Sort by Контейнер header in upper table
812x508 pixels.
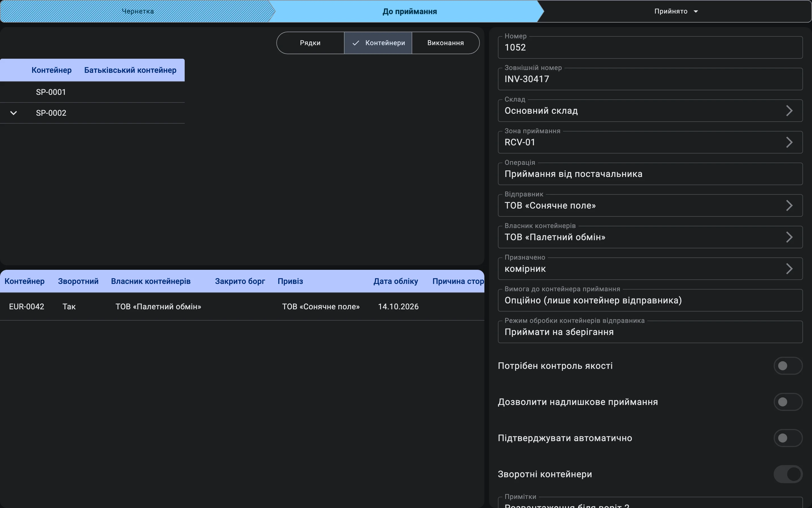click(51, 70)
